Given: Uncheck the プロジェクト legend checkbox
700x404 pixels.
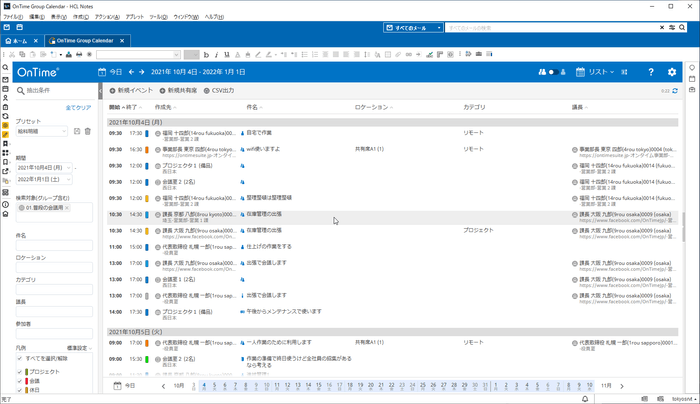Looking at the screenshot, I should [21, 371].
